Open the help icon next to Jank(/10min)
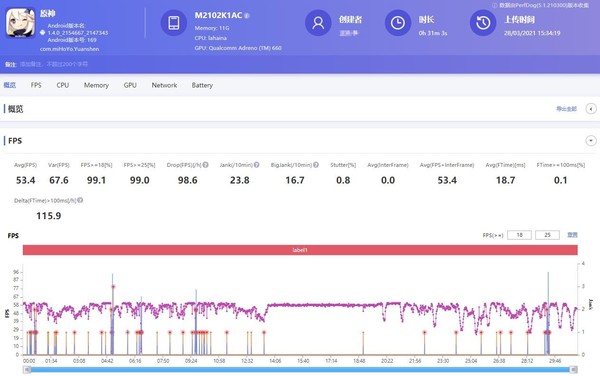 coord(256,165)
